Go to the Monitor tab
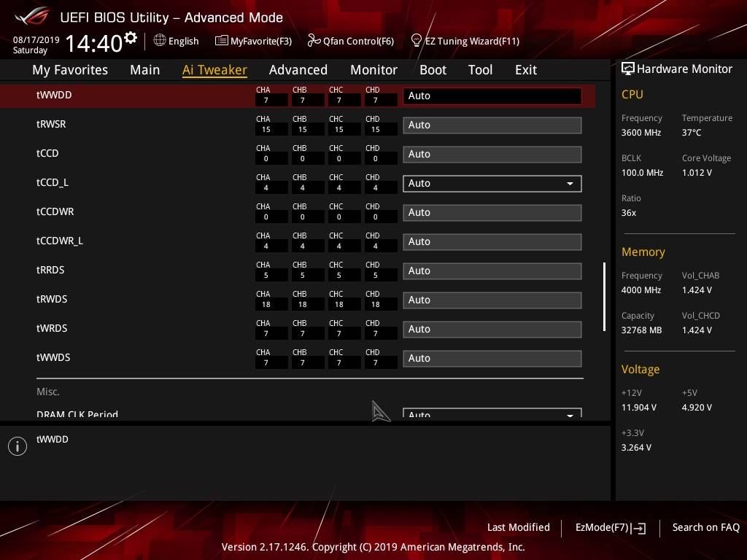Screen dimensions: 747x560 pos(373,70)
